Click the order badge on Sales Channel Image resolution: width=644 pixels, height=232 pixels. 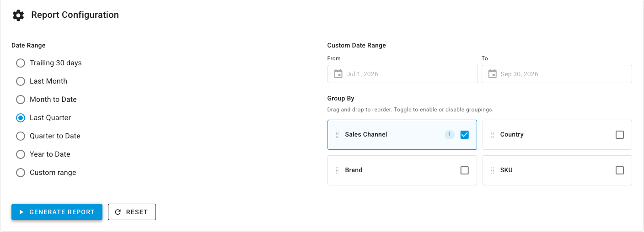[x=449, y=135]
